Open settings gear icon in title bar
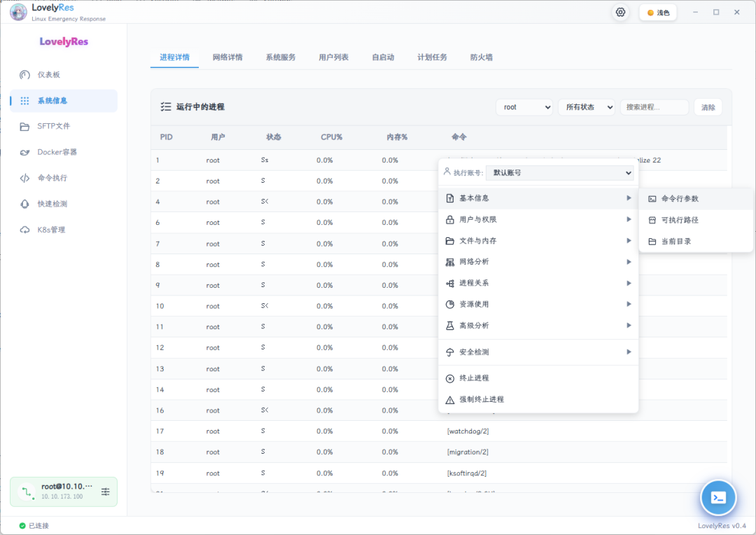The width and height of the screenshot is (756, 535). pos(620,13)
